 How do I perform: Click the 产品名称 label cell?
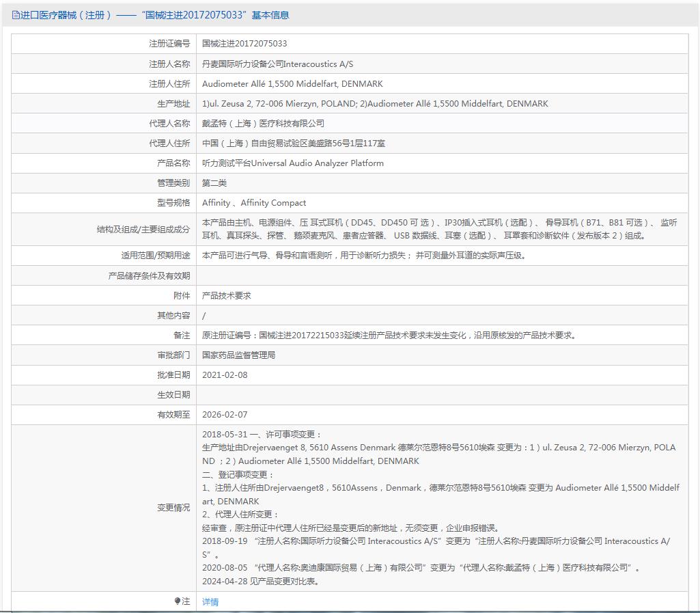pos(104,163)
